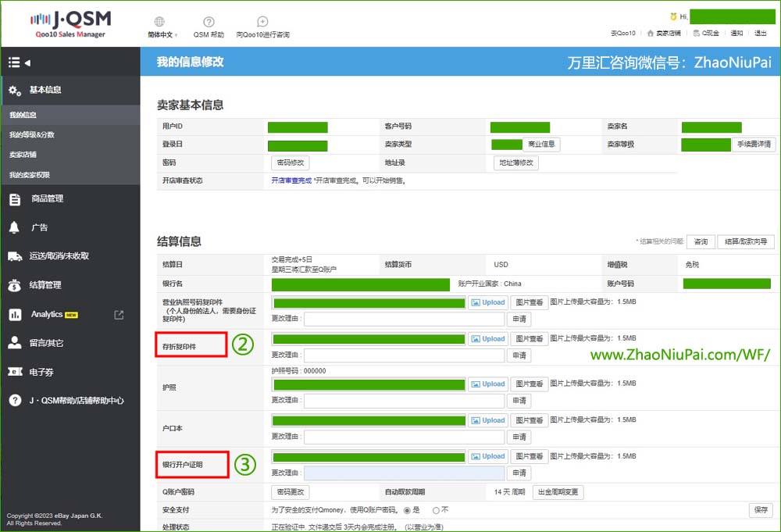Expand the 商品管理 sidebar section

click(x=47, y=198)
